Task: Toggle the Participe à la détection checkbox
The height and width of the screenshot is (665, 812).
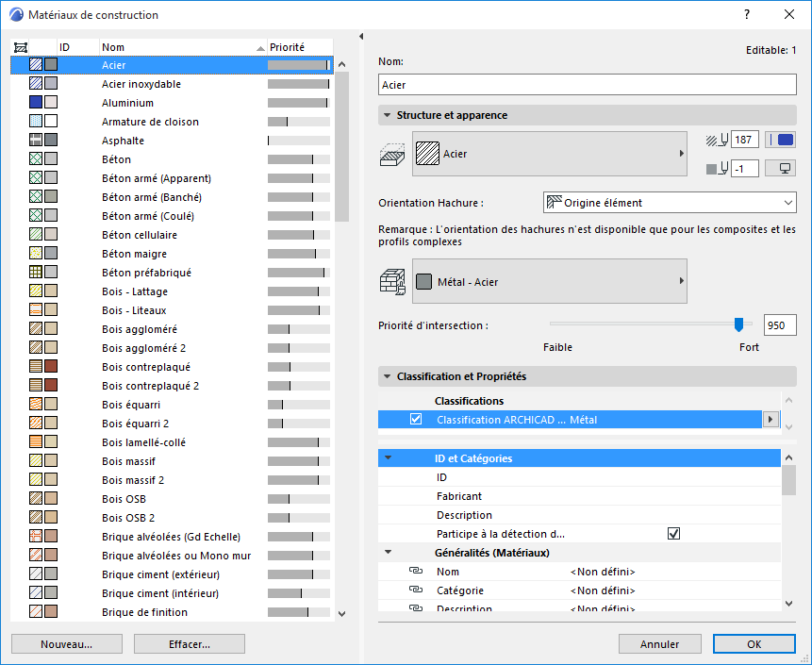Action: [x=673, y=534]
